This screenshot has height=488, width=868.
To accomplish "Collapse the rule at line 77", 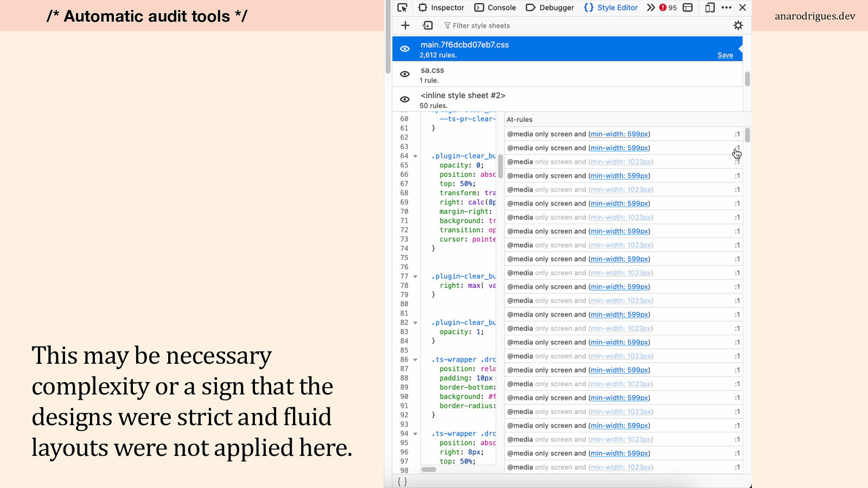I will point(416,277).
